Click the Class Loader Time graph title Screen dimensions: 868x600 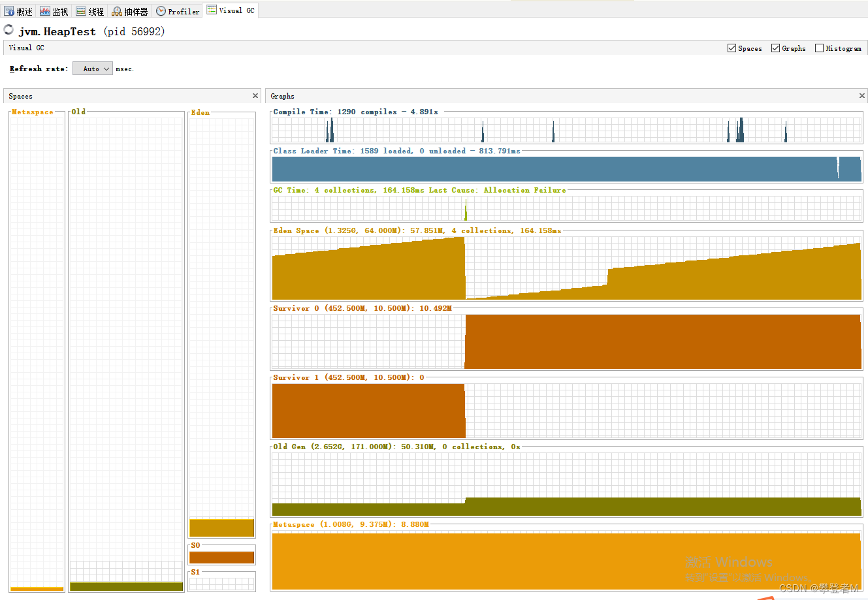[x=396, y=151]
